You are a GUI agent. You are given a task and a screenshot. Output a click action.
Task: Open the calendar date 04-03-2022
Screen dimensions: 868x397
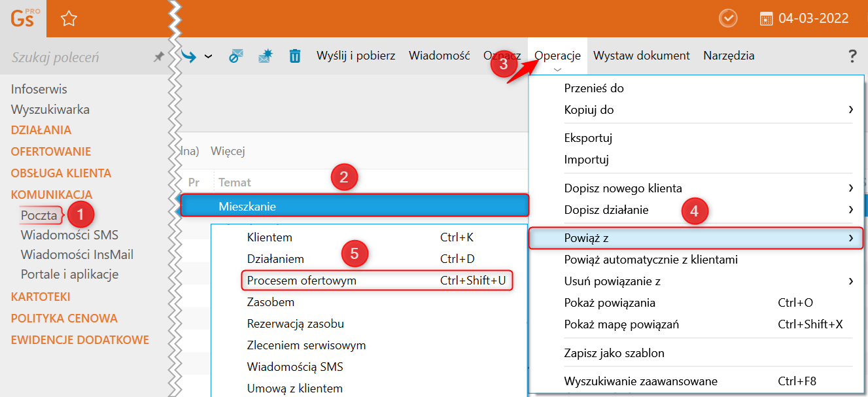point(804,18)
